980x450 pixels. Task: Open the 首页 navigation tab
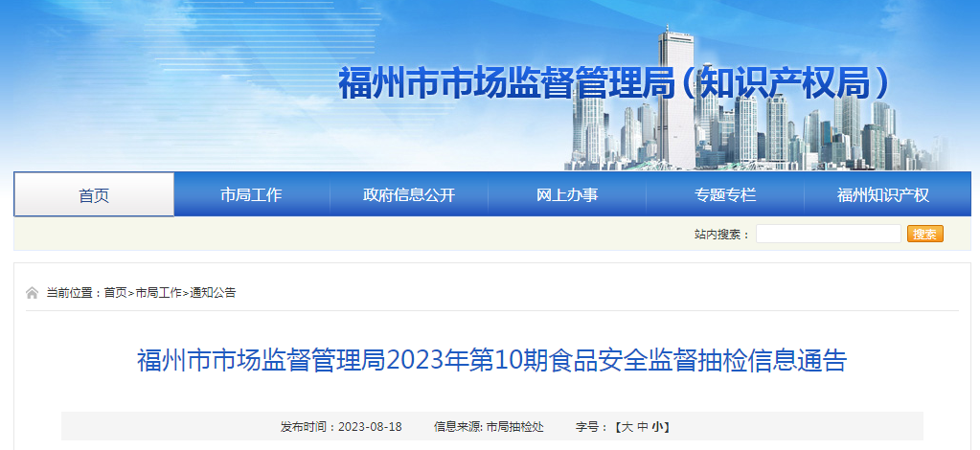(94, 195)
